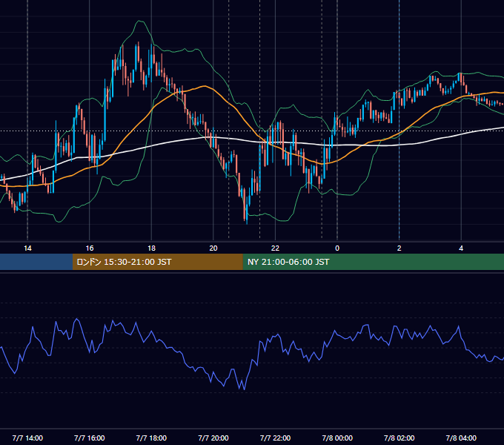Click the 7/8 00:00 date label

tap(337, 438)
